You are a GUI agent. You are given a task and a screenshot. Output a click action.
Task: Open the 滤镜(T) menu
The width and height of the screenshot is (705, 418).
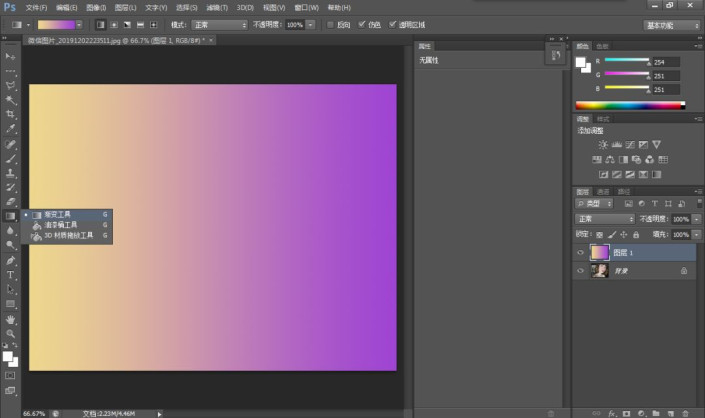tap(217, 8)
